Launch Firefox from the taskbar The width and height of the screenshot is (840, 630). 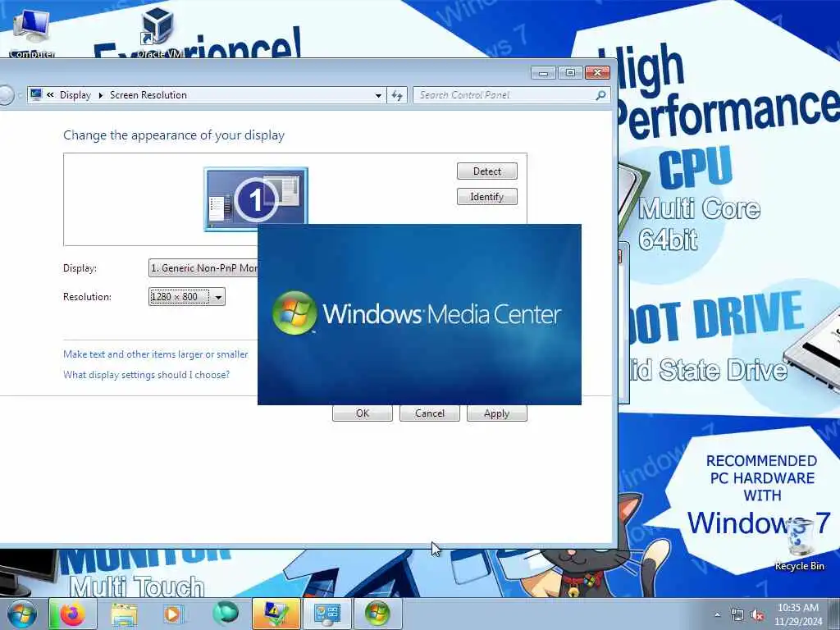click(72, 614)
